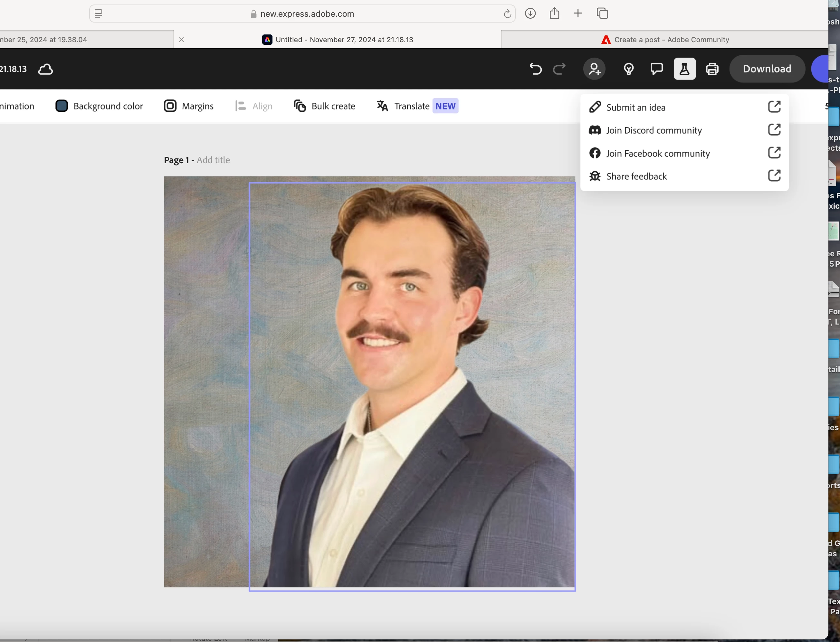Open the comments speech bubble icon
This screenshot has width=840, height=642.
[x=656, y=69]
